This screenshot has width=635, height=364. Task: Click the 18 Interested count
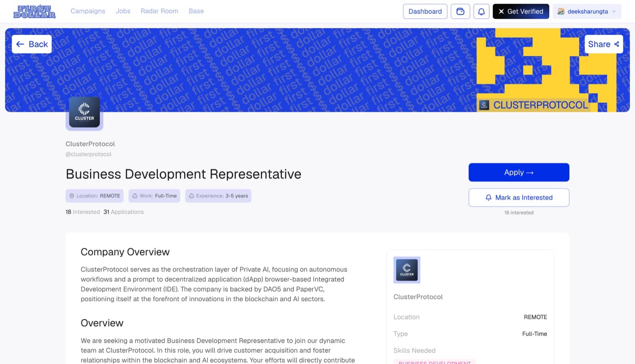pos(83,212)
